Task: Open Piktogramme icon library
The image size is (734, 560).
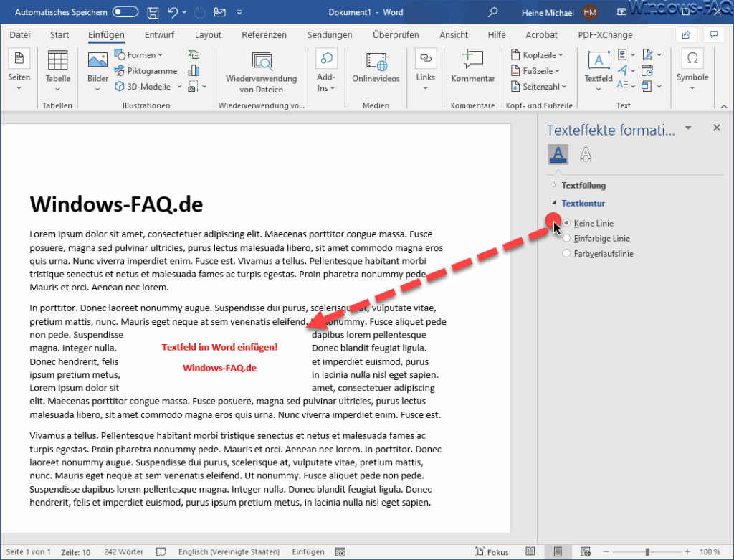Action: 146,71
